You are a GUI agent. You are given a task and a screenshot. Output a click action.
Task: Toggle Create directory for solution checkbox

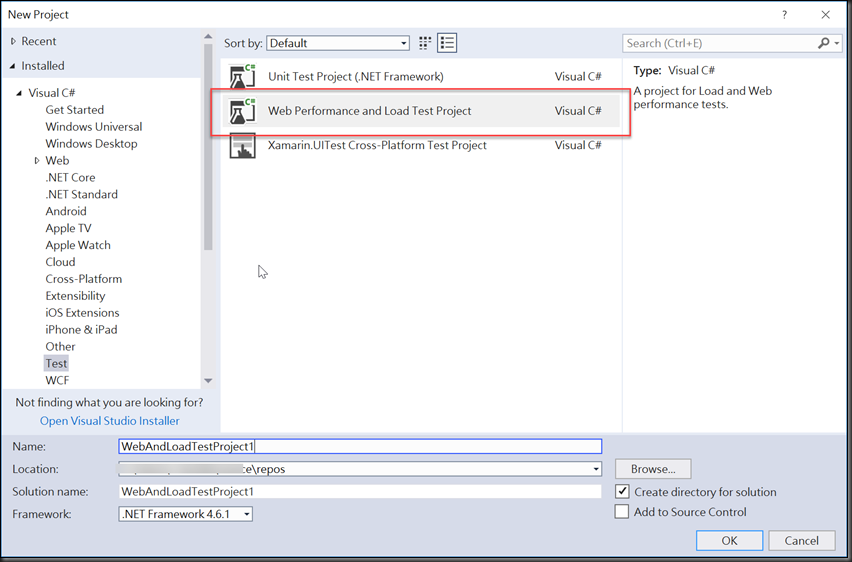tap(622, 491)
